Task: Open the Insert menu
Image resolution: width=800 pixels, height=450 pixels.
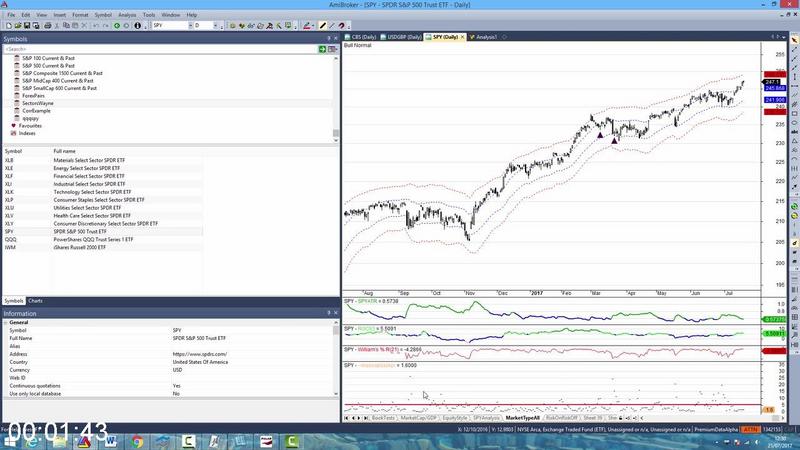Action: pos(60,15)
